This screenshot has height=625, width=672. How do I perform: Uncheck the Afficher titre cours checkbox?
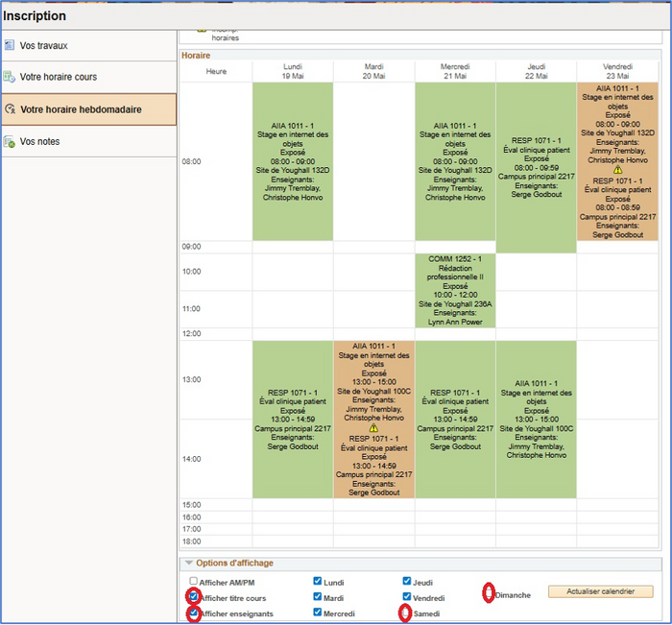coord(194,597)
